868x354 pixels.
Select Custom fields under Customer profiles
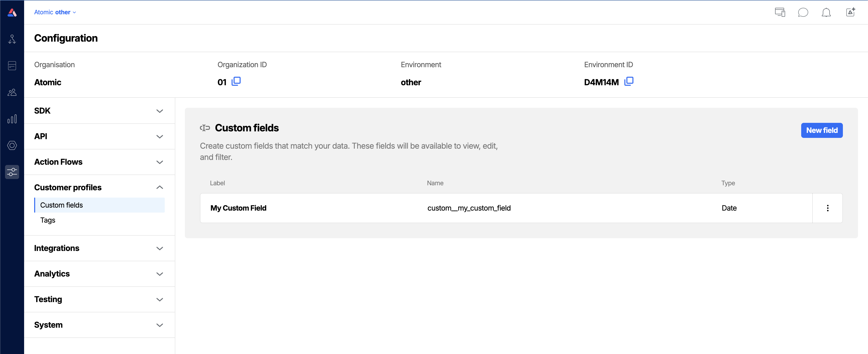[61, 205]
